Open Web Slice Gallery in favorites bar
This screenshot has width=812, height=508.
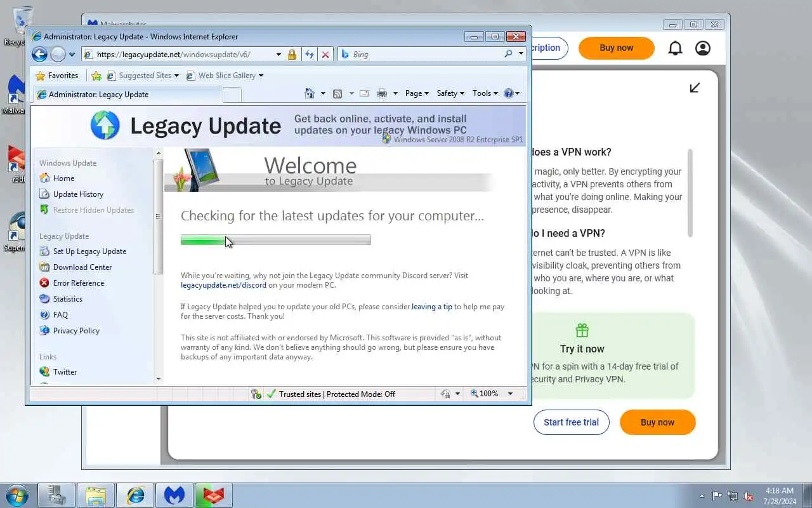coord(224,76)
